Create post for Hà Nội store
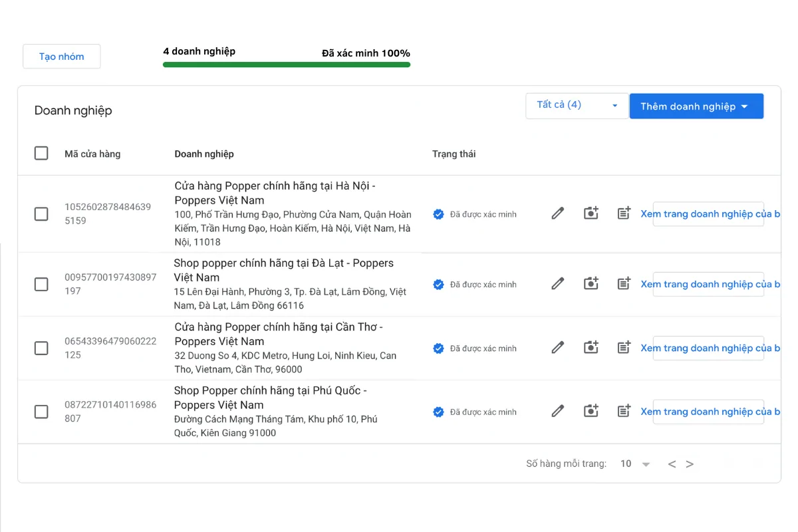The image size is (798, 532). [x=624, y=213]
